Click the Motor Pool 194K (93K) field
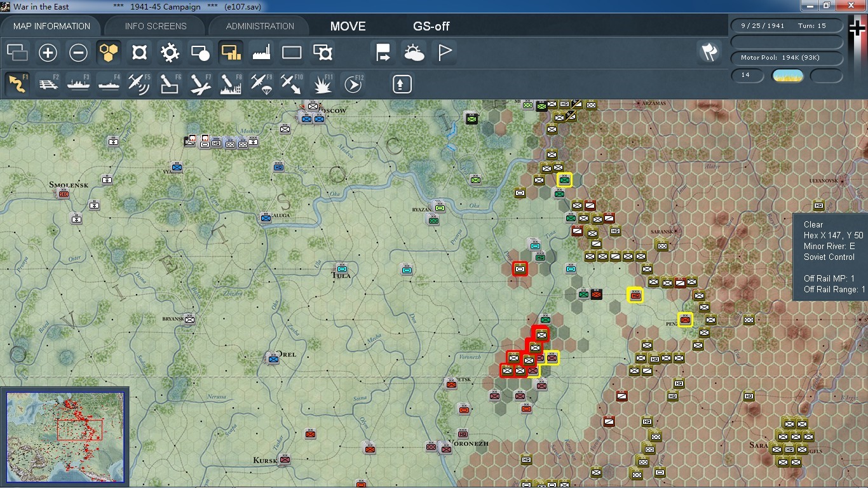 [787, 58]
